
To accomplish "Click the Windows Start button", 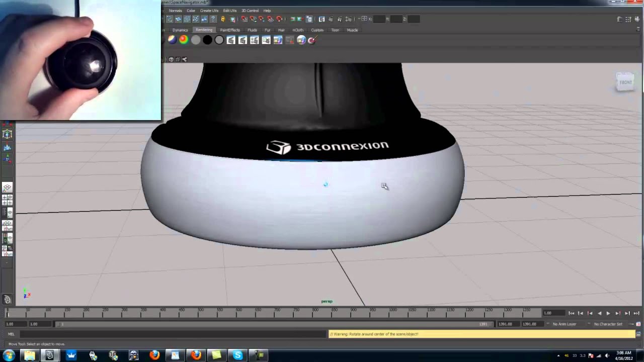I will 9,355.
